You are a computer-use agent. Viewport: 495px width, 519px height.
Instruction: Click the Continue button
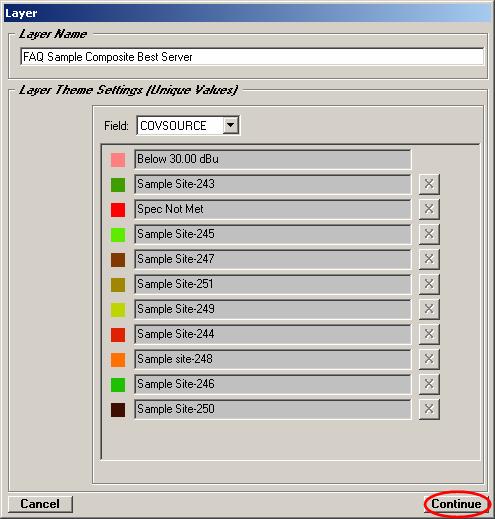[456, 504]
